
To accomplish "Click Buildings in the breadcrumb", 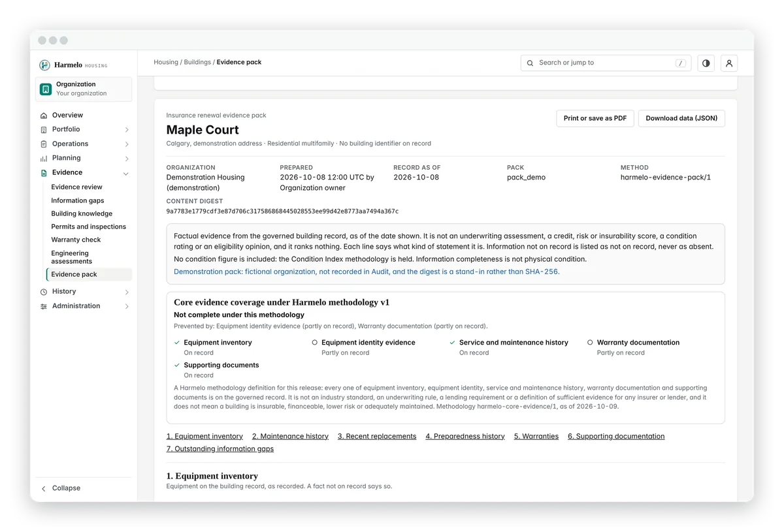I will pyautogui.click(x=197, y=63).
